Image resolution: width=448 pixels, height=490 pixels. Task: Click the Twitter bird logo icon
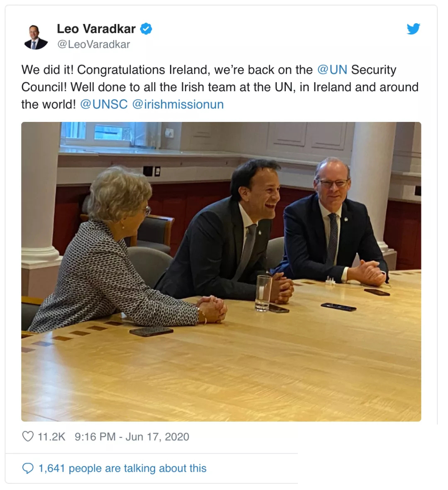[413, 29]
